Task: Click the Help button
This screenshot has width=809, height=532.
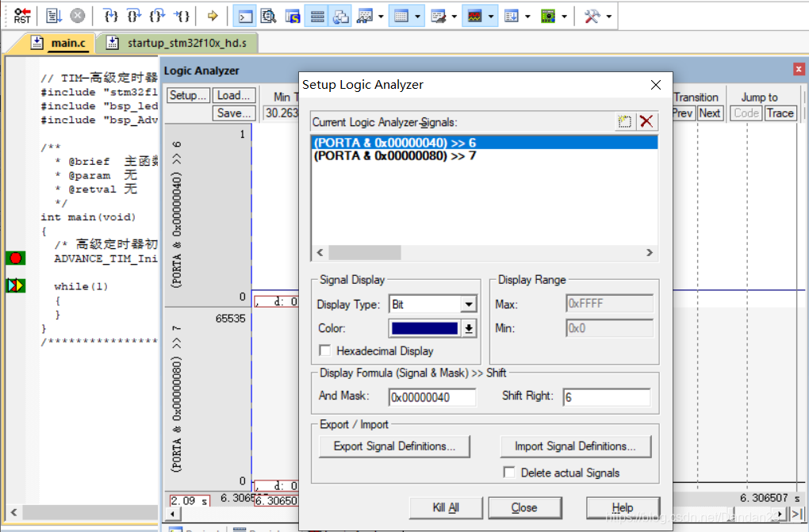Action: [x=623, y=507]
